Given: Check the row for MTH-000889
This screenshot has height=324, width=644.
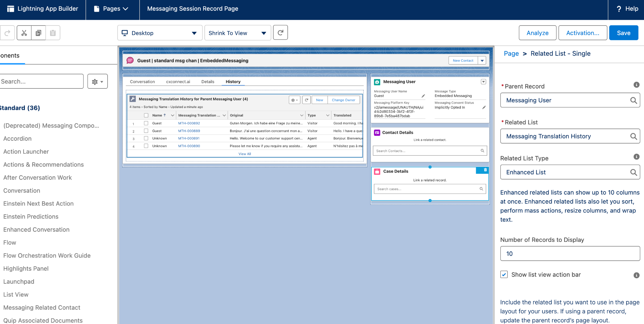Looking at the screenshot, I should pos(146,131).
